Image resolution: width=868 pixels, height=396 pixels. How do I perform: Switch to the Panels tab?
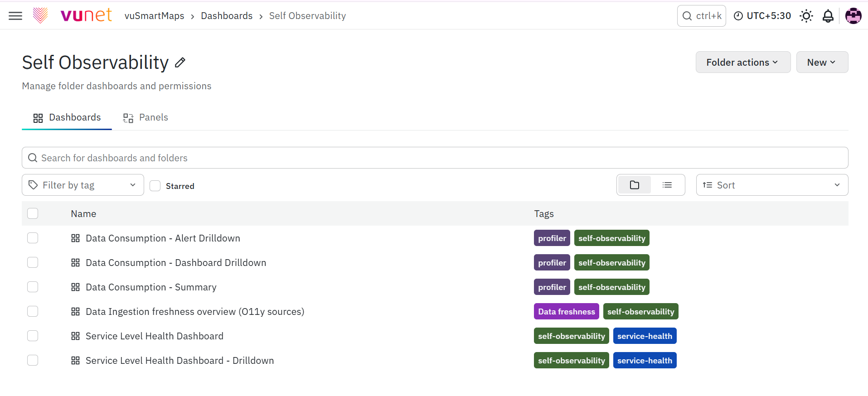[145, 117]
